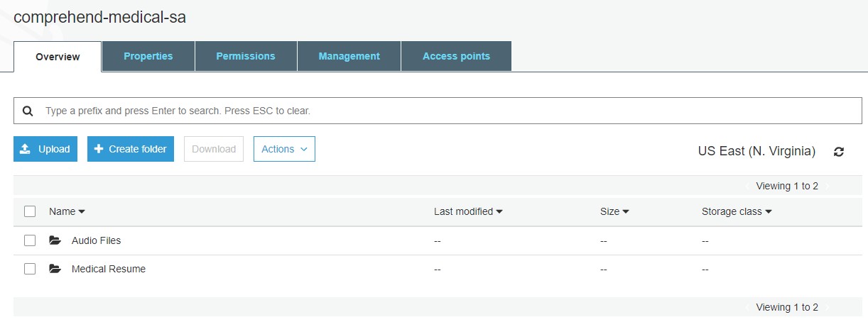Click the upload arrow icon on Upload button
The width and height of the screenshot is (868, 322).
(26, 149)
